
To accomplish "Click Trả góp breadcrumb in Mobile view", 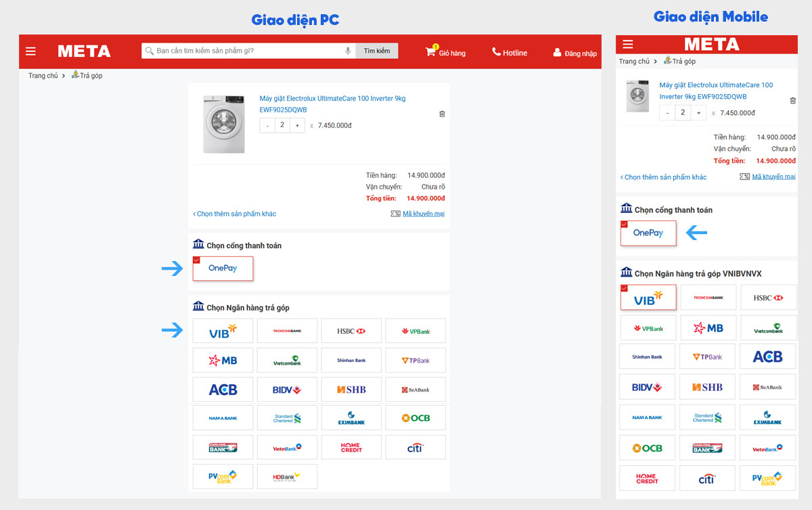I will point(683,62).
